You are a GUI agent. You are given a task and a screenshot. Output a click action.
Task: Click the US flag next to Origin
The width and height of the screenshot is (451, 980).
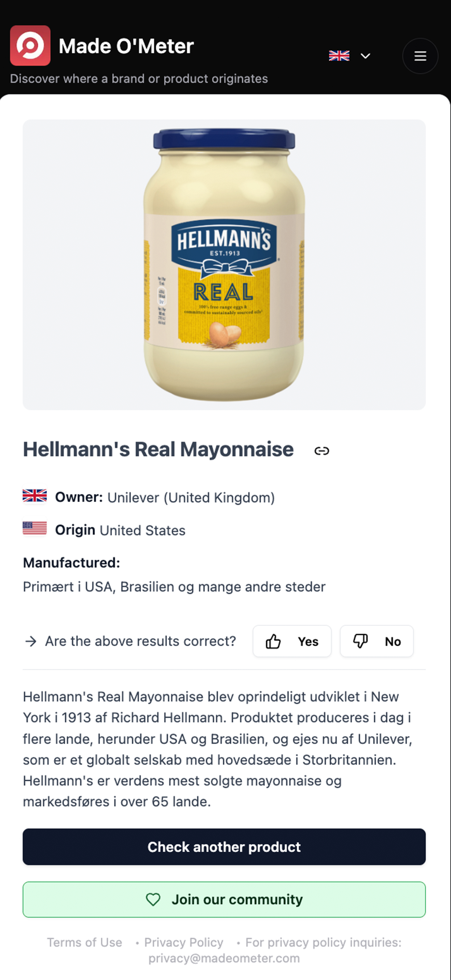(x=35, y=528)
